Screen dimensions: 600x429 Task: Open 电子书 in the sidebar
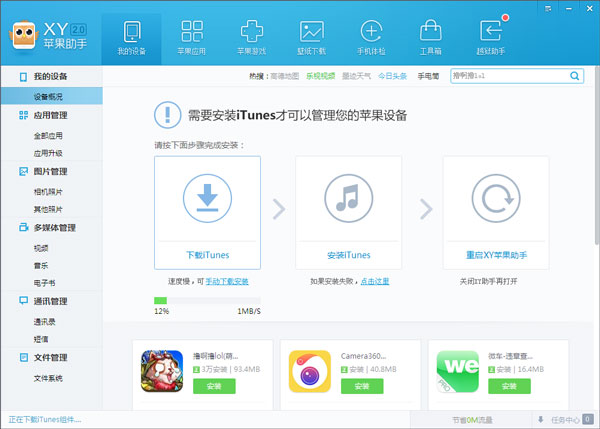tap(44, 283)
